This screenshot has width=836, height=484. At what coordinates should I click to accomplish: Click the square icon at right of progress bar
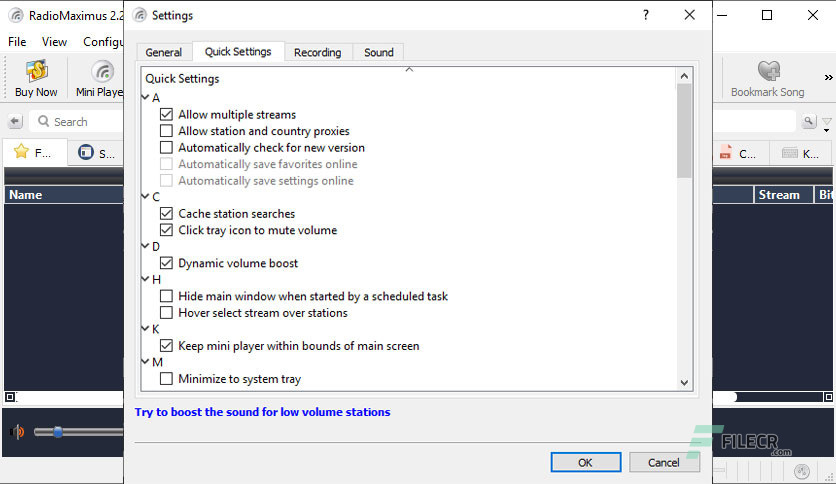pos(828,397)
